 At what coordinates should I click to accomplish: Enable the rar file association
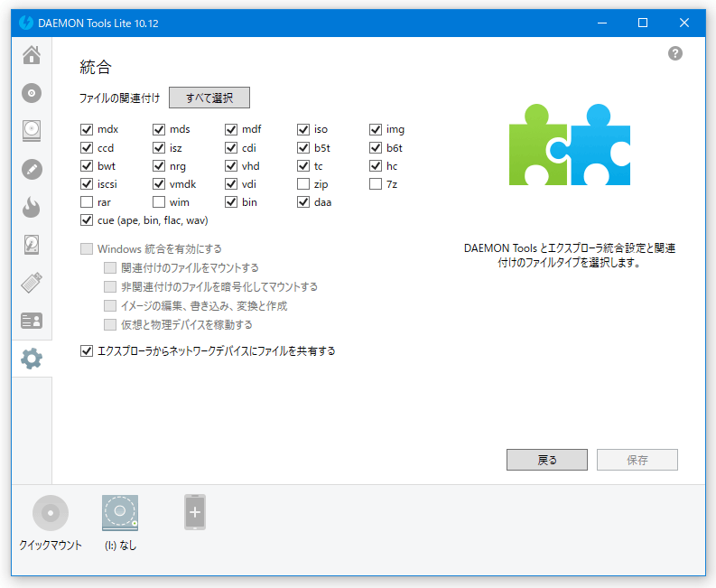pos(87,202)
